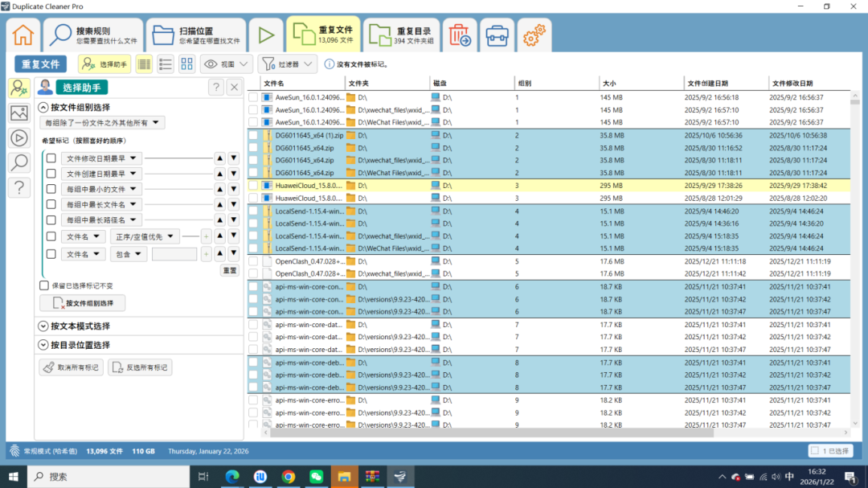868x488 pixels.
Task: Open 每组中最小的文件 dropdown
Action: coord(101,190)
